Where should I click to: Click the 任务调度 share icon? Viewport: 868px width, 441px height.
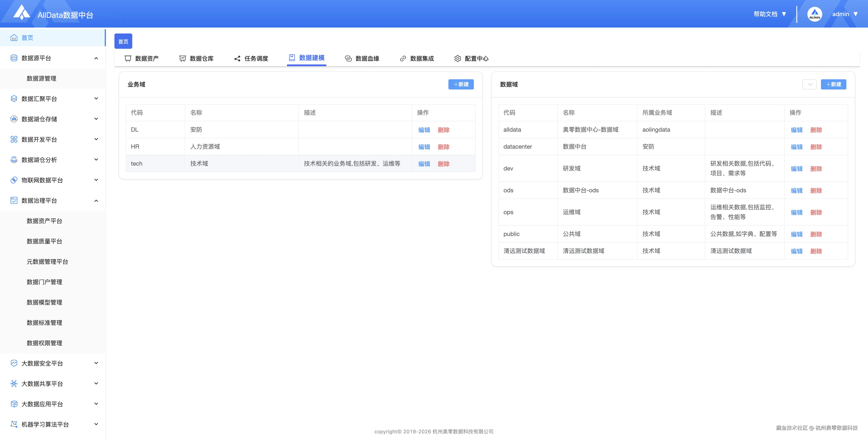point(237,59)
